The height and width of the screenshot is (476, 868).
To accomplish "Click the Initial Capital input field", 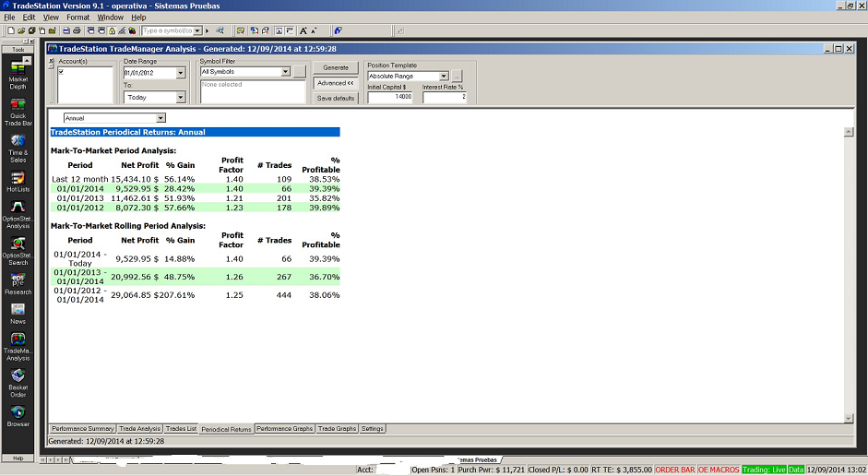I will point(390,97).
